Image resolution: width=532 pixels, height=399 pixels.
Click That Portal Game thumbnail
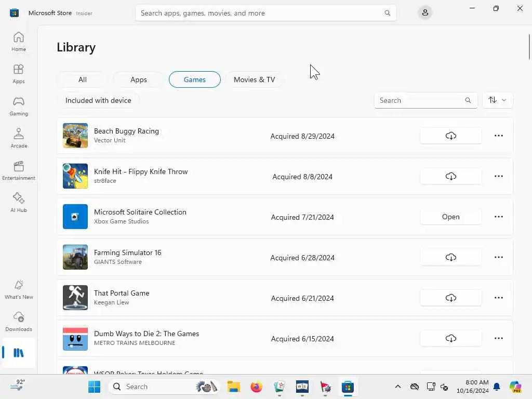[x=75, y=298]
